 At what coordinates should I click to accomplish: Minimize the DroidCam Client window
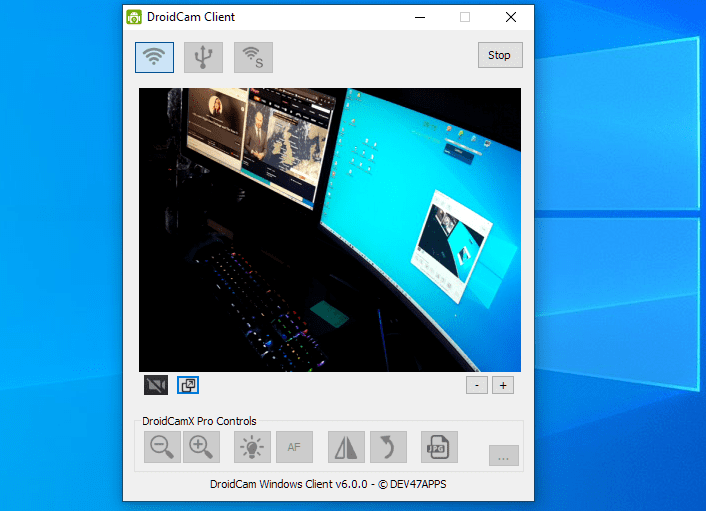click(420, 17)
